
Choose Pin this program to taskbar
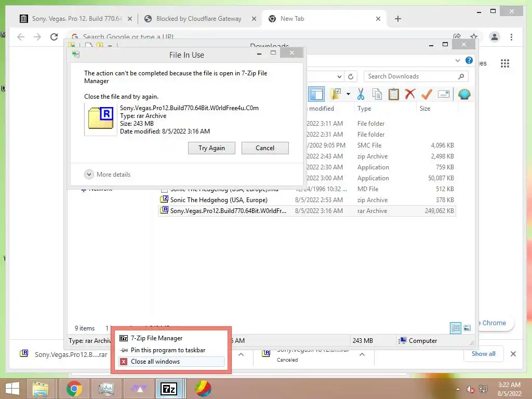click(171, 350)
